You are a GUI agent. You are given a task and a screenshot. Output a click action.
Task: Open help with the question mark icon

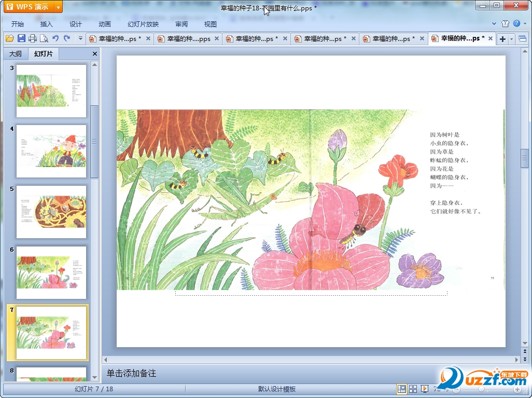517,23
